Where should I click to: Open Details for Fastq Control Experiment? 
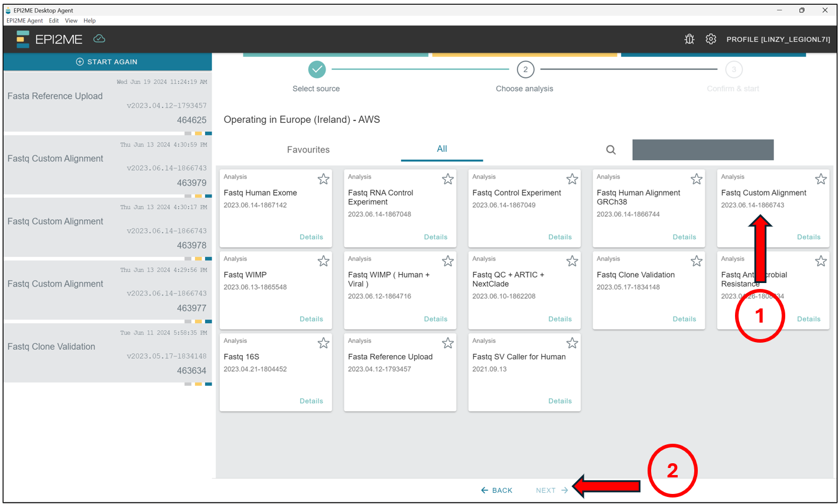click(x=560, y=237)
